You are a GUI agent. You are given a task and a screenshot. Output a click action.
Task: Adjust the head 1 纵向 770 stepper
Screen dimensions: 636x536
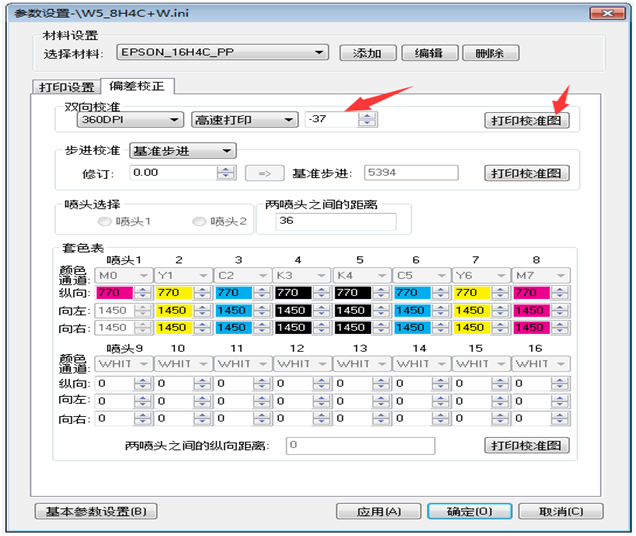tap(143, 293)
